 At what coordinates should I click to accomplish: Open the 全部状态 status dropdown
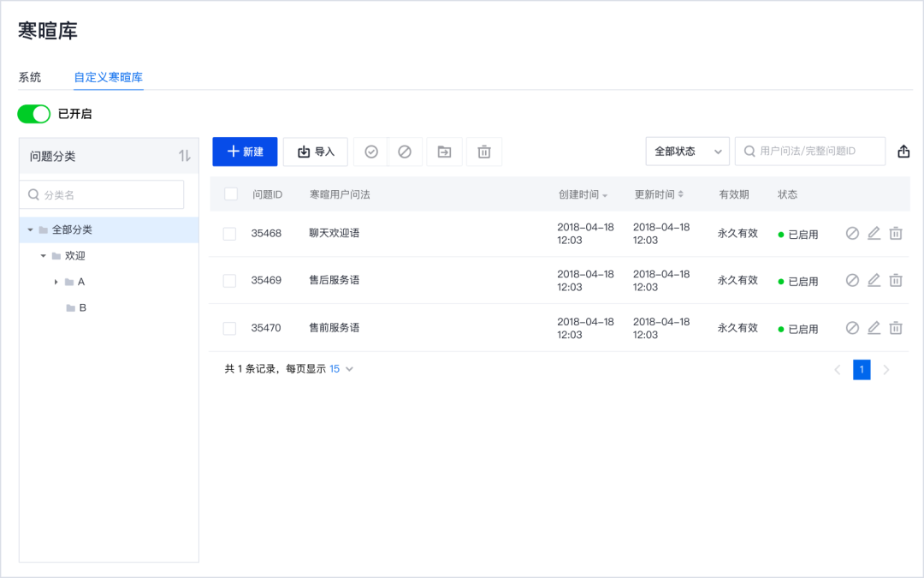[687, 151]
